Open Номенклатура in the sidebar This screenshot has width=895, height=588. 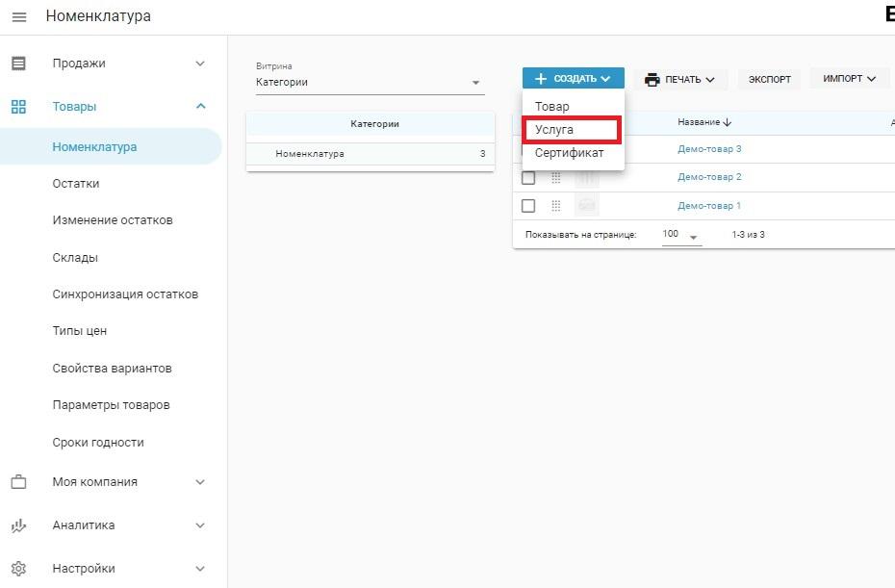111,146
